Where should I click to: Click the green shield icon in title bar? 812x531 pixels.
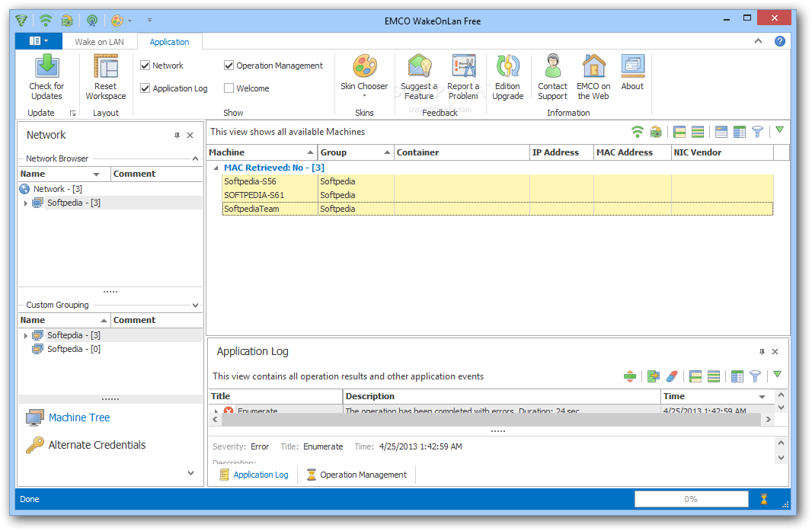point(21,21)
